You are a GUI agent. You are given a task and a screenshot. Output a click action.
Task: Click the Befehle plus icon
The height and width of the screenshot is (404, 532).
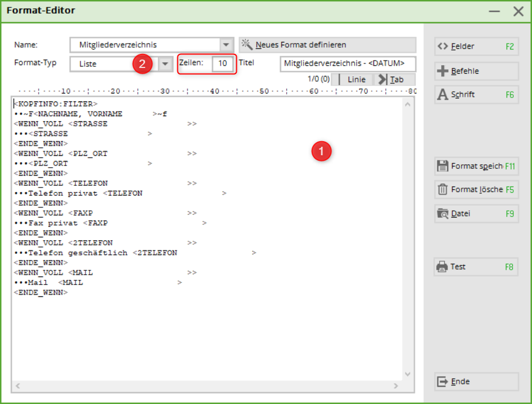[x=443, y=71]
